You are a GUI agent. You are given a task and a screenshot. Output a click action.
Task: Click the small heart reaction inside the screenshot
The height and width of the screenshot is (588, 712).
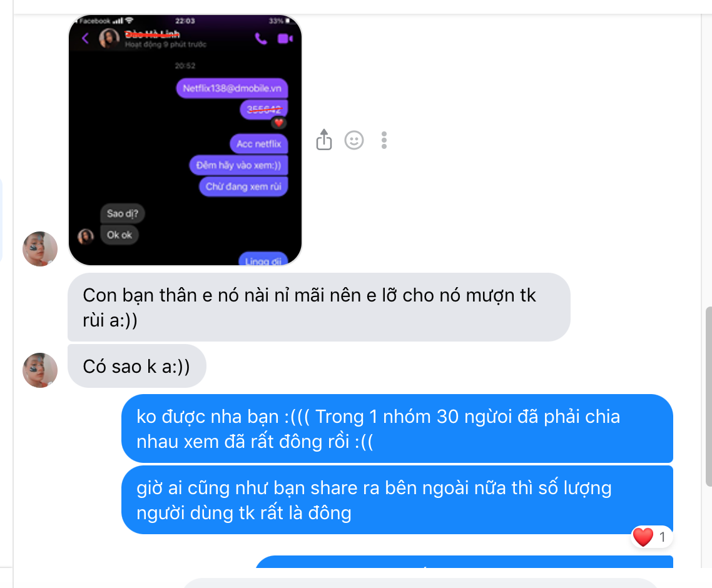pos(278,122)
